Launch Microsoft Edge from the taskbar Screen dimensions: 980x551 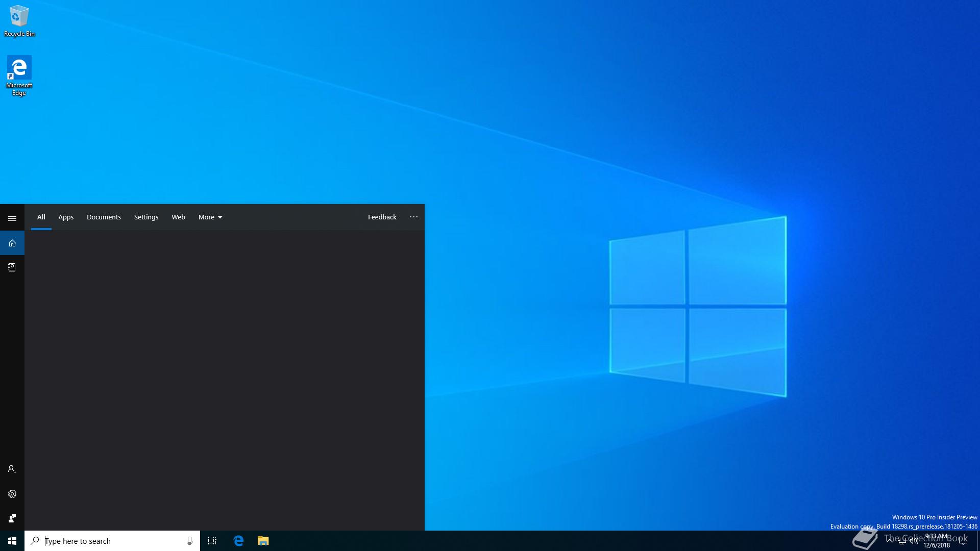point(238,541)
